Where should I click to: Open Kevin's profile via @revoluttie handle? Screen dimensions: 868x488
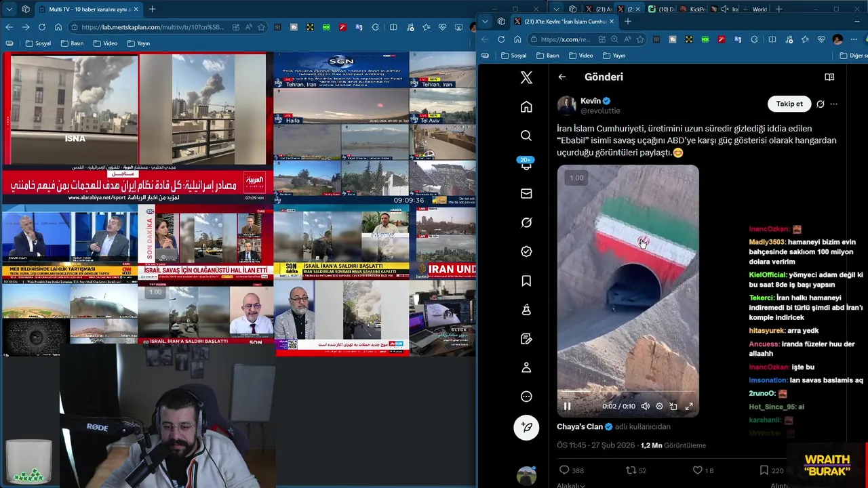coord(600,111)
